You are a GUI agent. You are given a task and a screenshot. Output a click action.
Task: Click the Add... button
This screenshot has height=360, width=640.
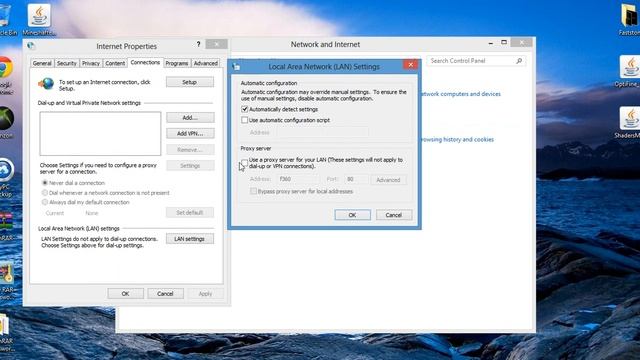coord(190,118)
